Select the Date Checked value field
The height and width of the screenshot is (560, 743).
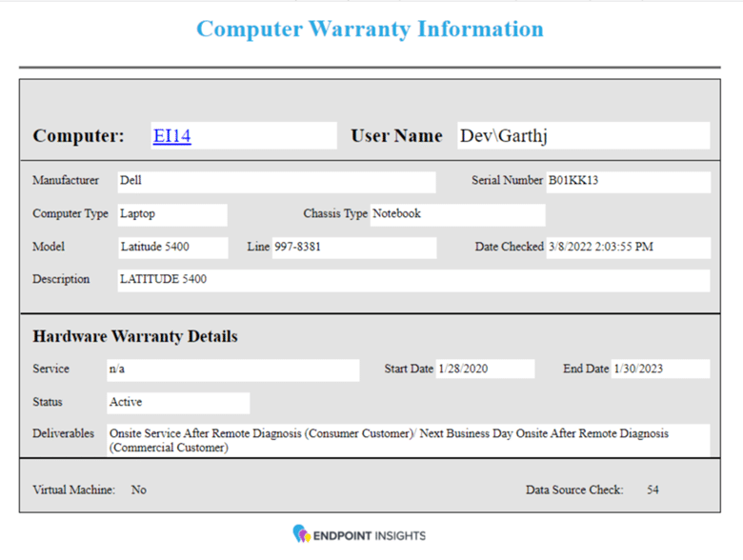(628, 247)
